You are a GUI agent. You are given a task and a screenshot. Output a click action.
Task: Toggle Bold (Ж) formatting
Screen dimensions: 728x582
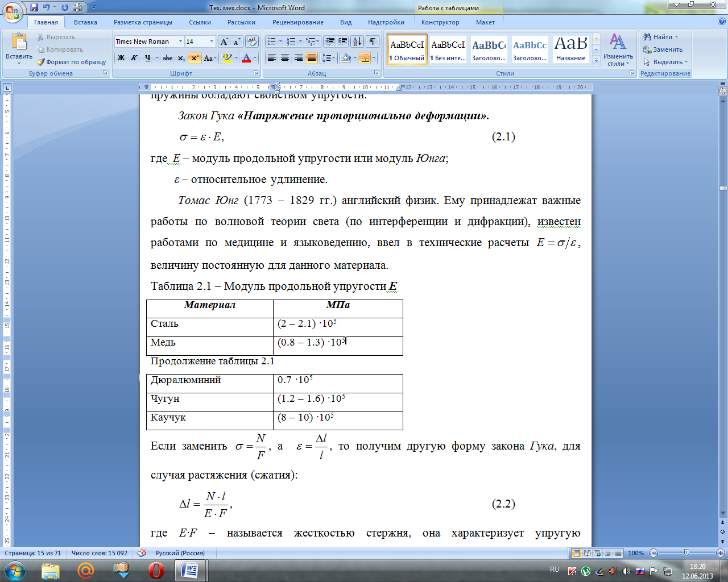pyautogui.click(x=121, y=58)
